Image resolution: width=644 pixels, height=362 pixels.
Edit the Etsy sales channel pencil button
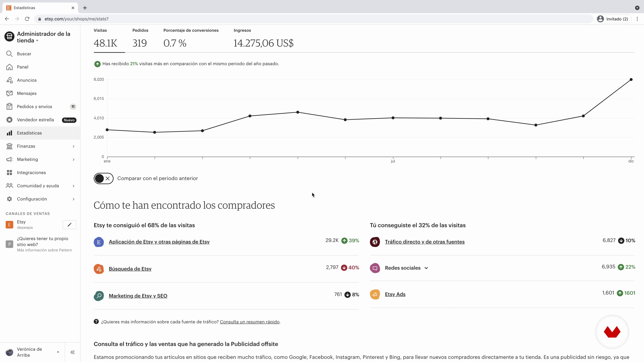pos(69,225)
